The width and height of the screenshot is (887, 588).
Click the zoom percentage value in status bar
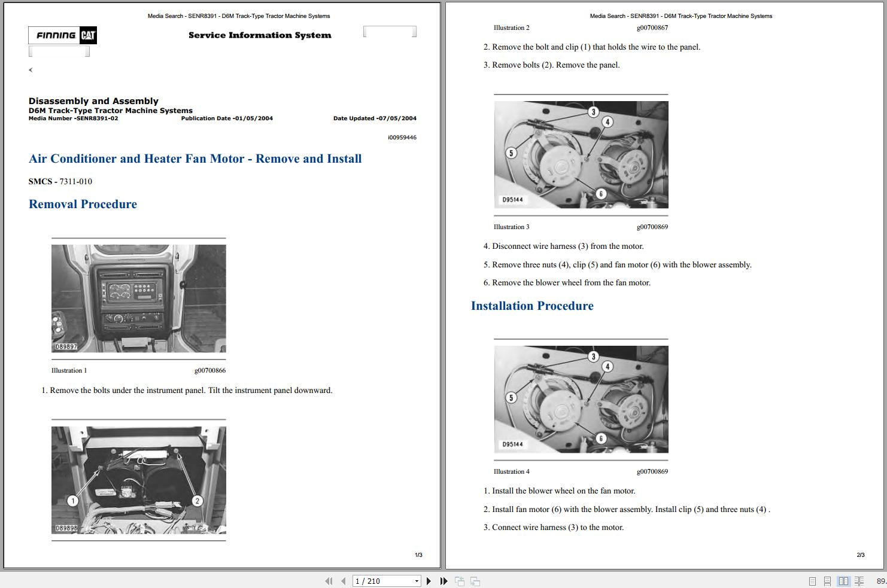(x=881, y=581)
